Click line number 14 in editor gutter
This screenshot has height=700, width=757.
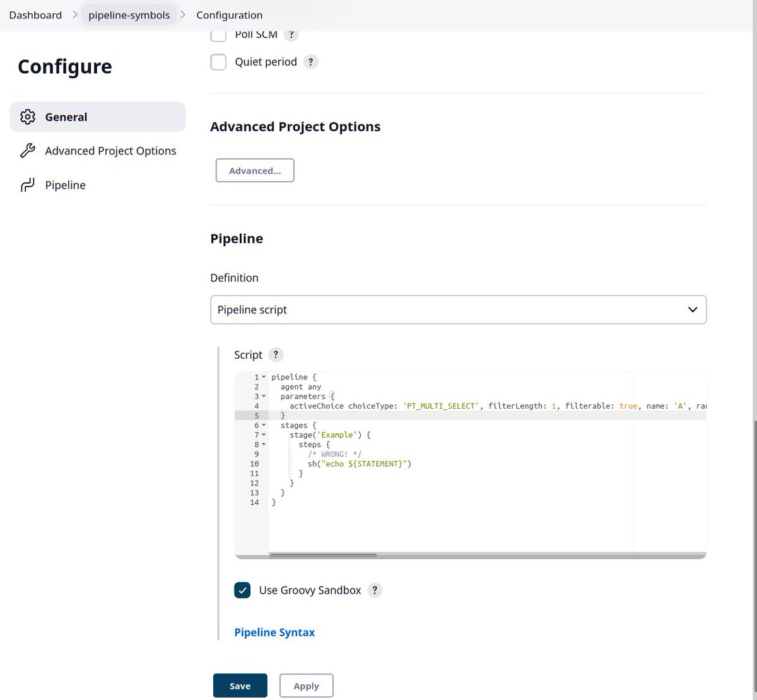coord(255,503)
